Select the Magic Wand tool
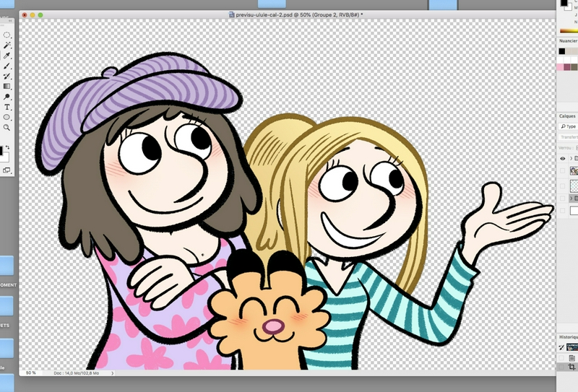Viewport: 578px width, 392px height. [7, 45]
